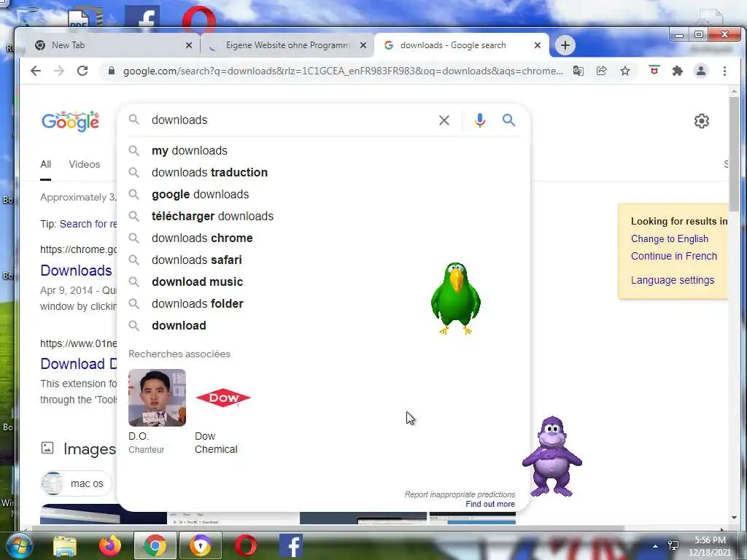Click the taskbar clock 5:56 PM

click(710, 546)
